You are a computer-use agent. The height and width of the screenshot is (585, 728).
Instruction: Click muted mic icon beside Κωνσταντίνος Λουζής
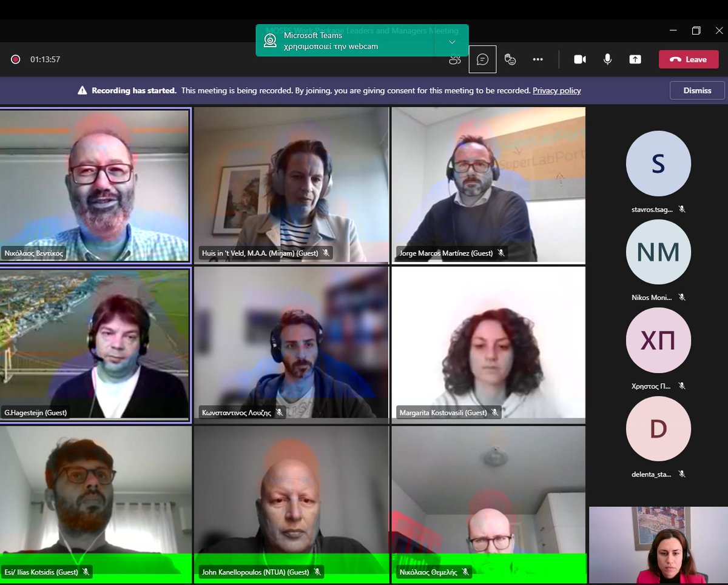(x=280, y=412)
